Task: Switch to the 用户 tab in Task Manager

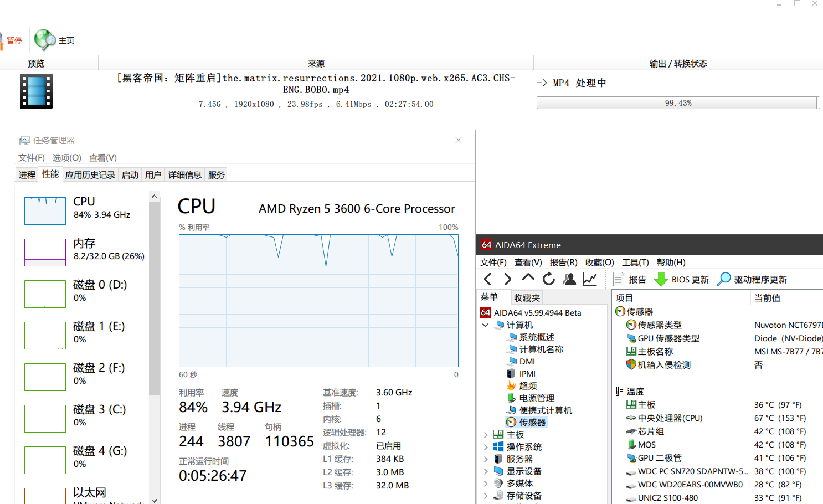Action: pyautogui.click(x=153, y=175)
